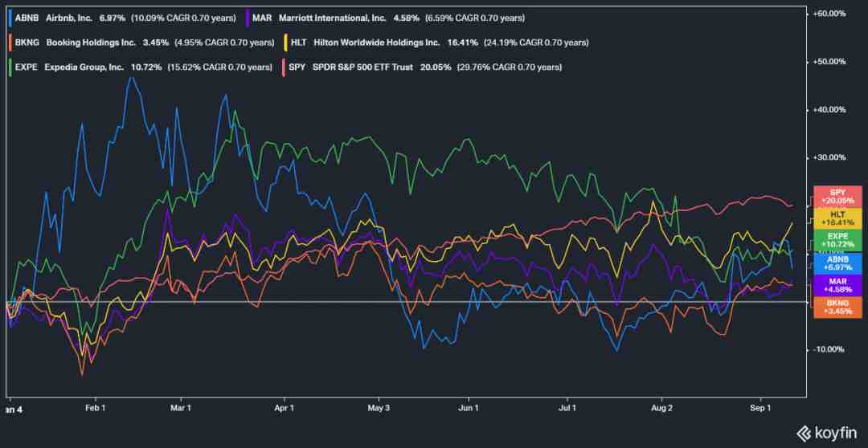Click the Feb 1 date on time axis
This screenshot has width=868, height=448.
[x=96, y=408]
